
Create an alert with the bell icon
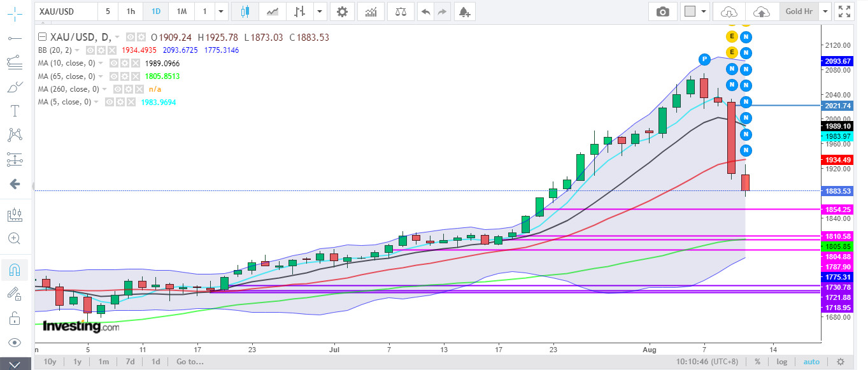click(x=464, y=11)
